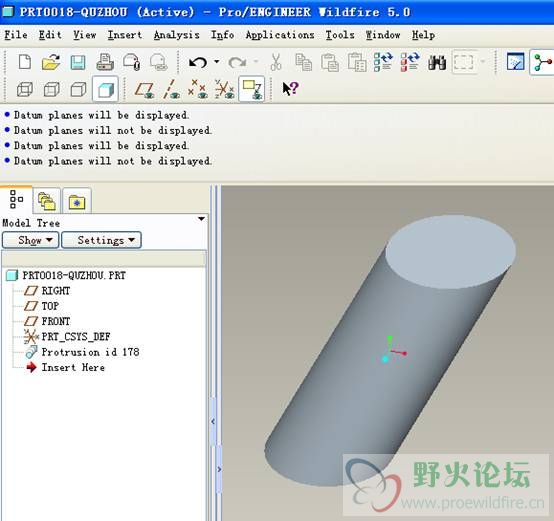Toggle no hidden display mode

click(78, 89)
